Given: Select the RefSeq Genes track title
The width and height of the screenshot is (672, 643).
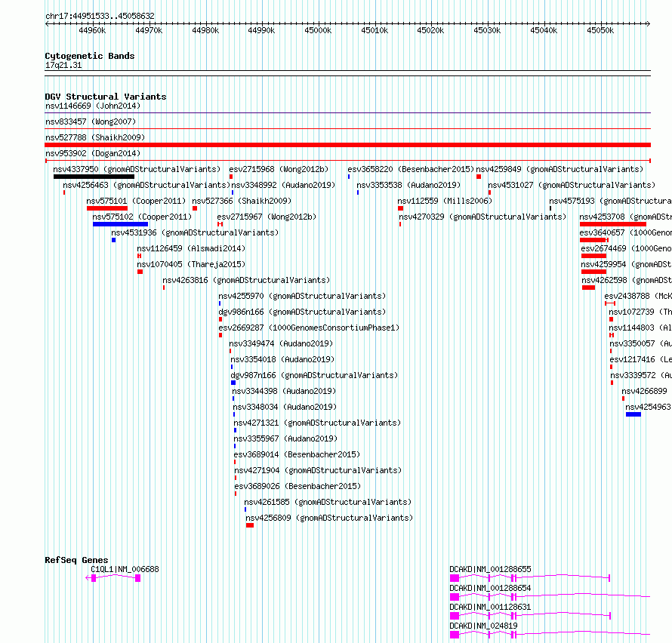Looking at the screenshot, I should tap(77, 560).
